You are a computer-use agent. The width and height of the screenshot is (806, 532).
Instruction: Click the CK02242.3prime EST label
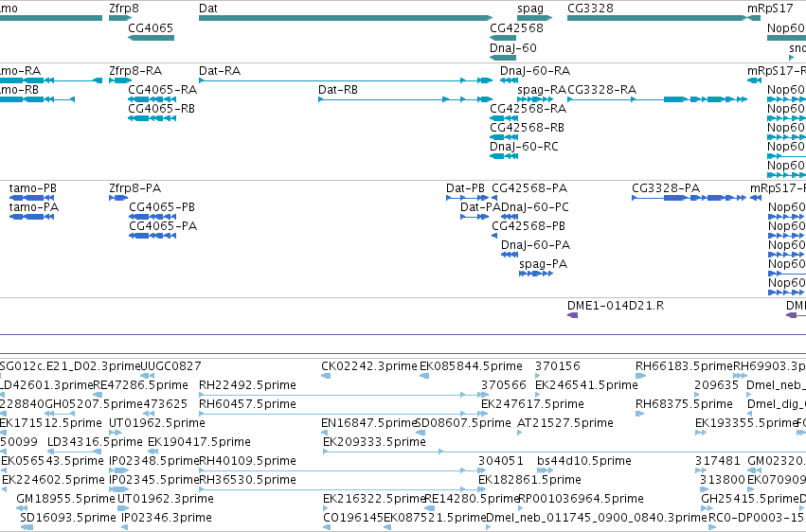[369, 366]
